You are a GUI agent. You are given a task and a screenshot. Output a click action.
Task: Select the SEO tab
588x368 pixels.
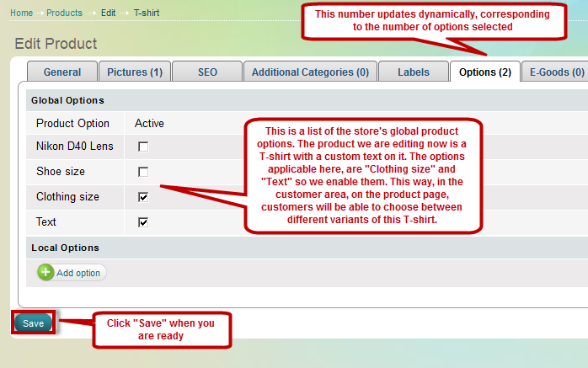point(206,72)
